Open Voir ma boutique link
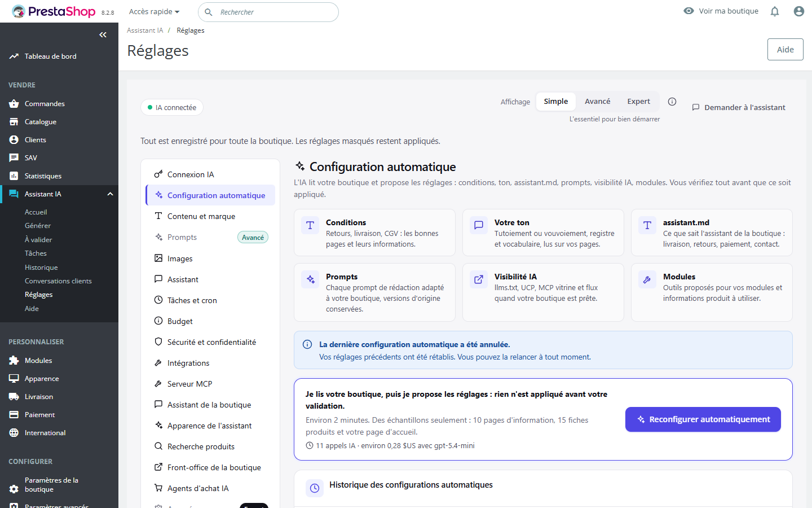Viewport: 812px width, 508px height. click(721, 11)
